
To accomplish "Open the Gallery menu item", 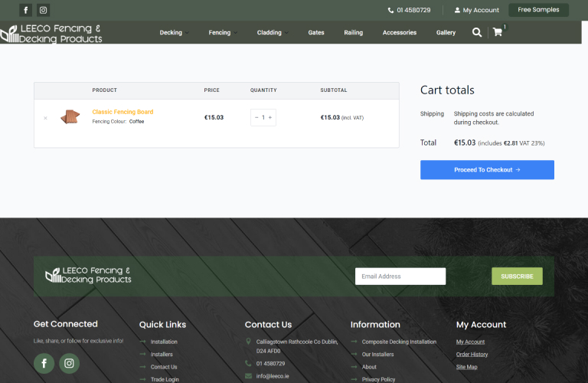I will pos(446,33).
